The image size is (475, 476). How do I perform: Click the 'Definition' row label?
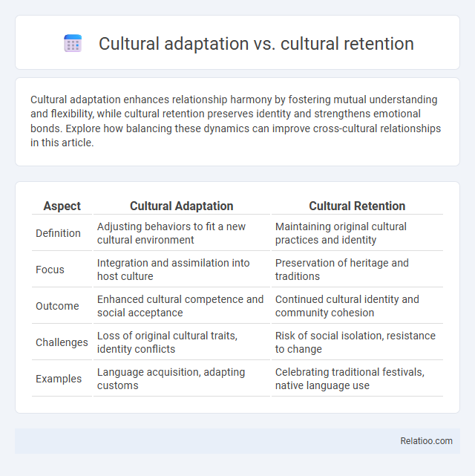click(x=58, y=233)
